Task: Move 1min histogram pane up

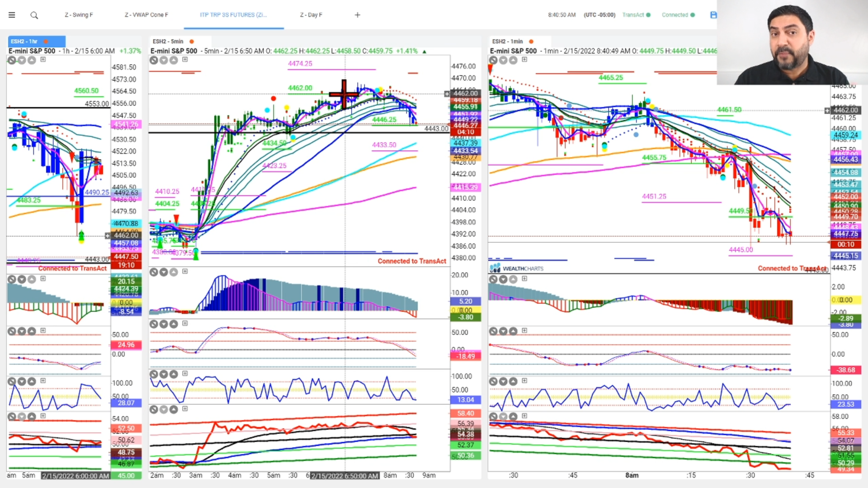Action: 513,279
